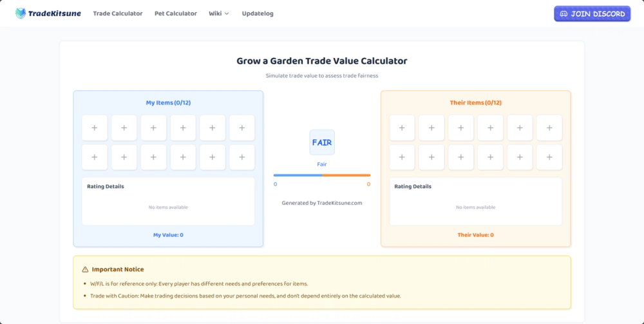Click the JOIN DISCORD button
644x324 pixels.
pos(592,14)
